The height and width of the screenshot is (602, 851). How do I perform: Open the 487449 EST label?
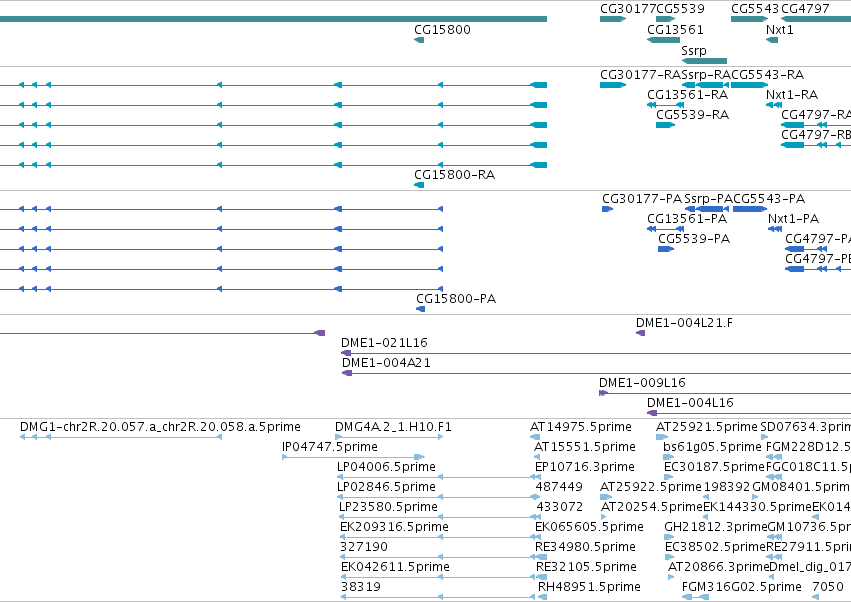point(559,487)
